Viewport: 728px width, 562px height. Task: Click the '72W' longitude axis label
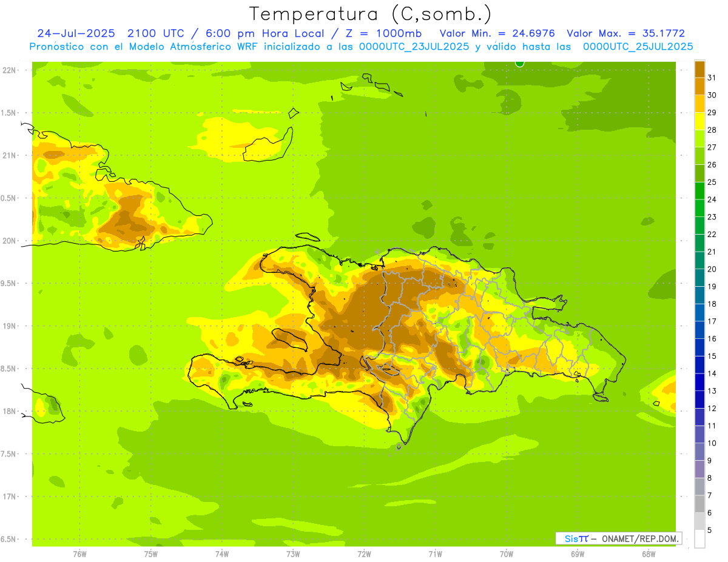click(x=364, y=554)
